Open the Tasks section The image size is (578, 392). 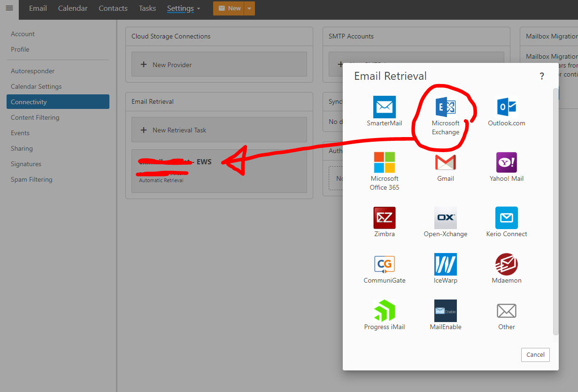pyautogui.click(x=147, y=8)
